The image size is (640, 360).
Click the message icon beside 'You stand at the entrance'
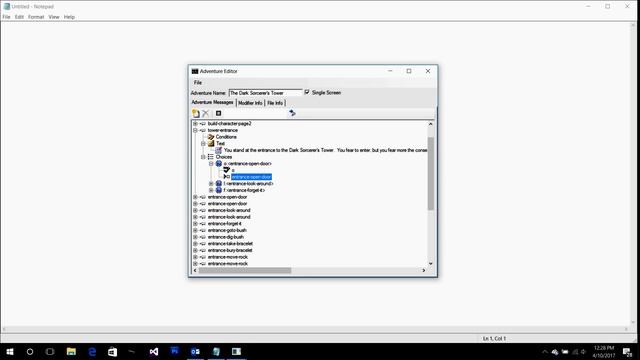click(218, 150)
